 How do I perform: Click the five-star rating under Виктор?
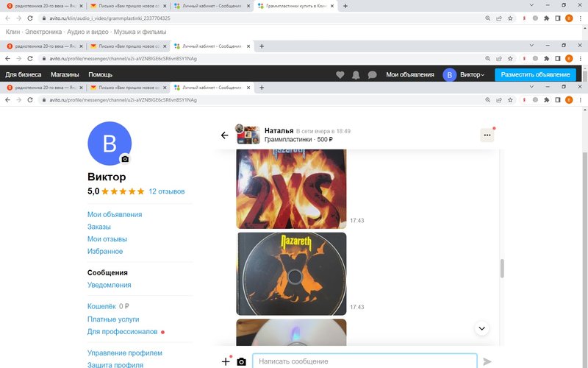point(123,191)
